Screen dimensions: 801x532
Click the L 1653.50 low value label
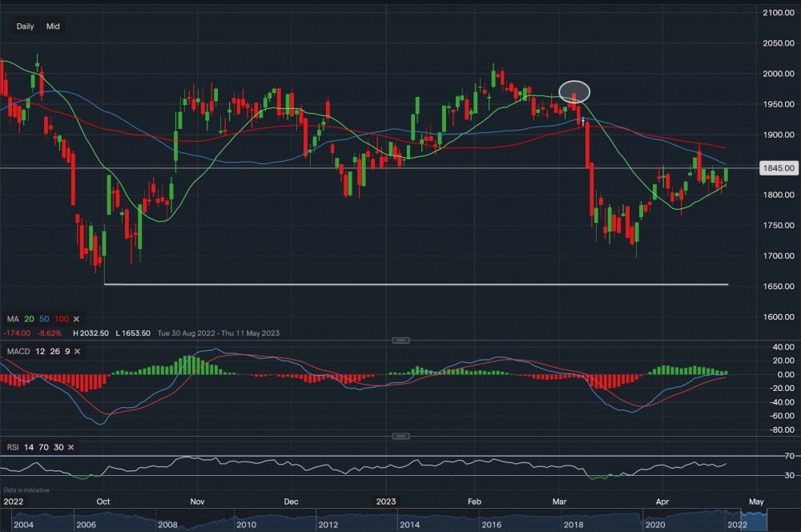pos(133,332)
